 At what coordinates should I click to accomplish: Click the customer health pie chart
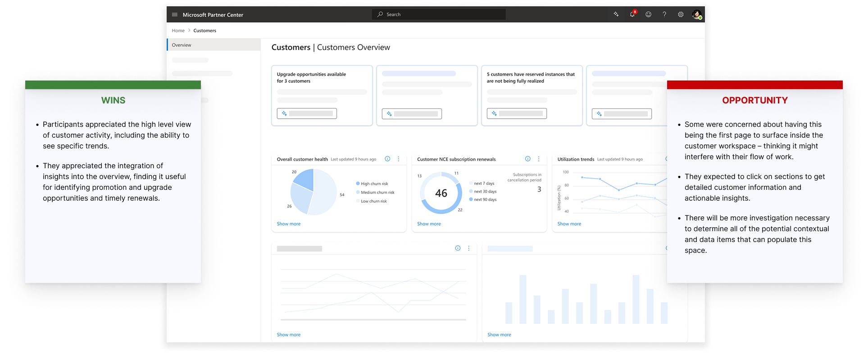coord(314,192)
